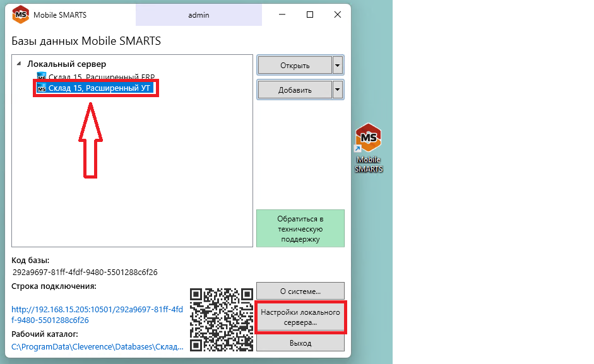Click the Выход button
The width and height of the screenshot is (594, 364).
(300, 343)
